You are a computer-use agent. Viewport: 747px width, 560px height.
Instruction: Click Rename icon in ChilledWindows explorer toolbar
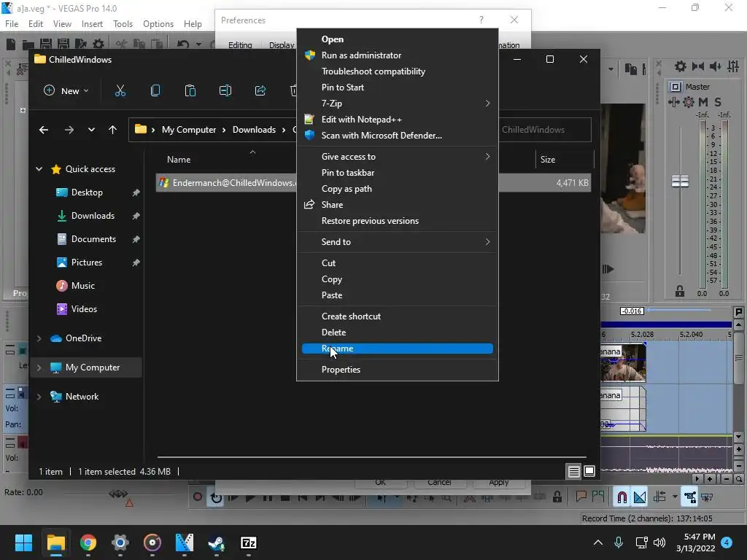click(225, 90)
